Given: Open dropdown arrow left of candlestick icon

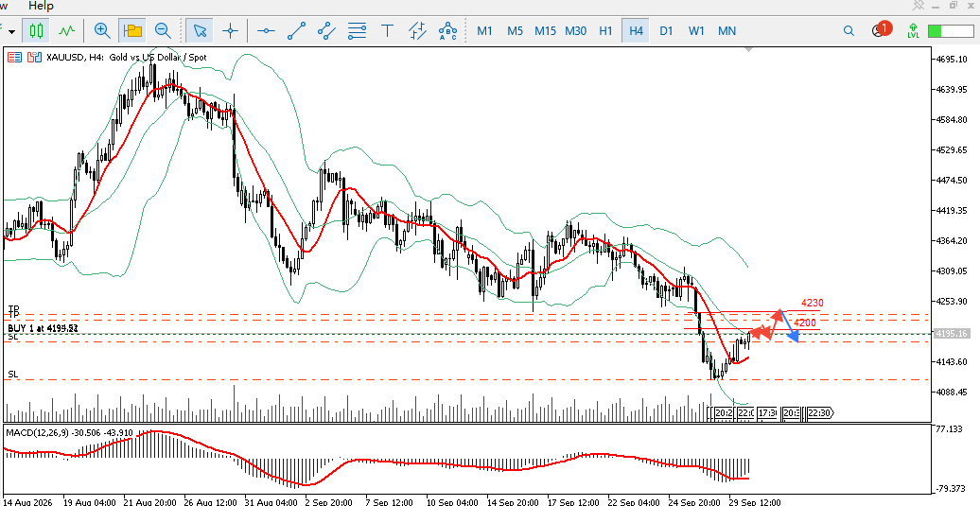Looking at the screenshot, I should point(12,31).
